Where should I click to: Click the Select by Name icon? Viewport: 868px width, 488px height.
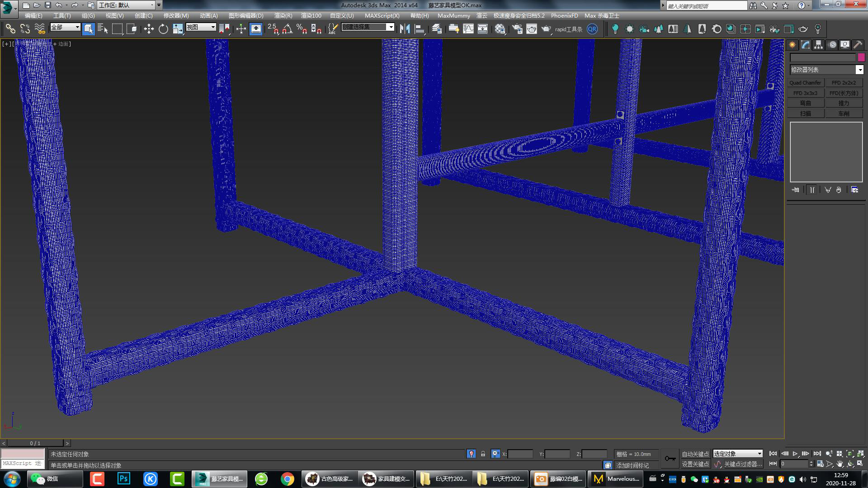(103, 29)
